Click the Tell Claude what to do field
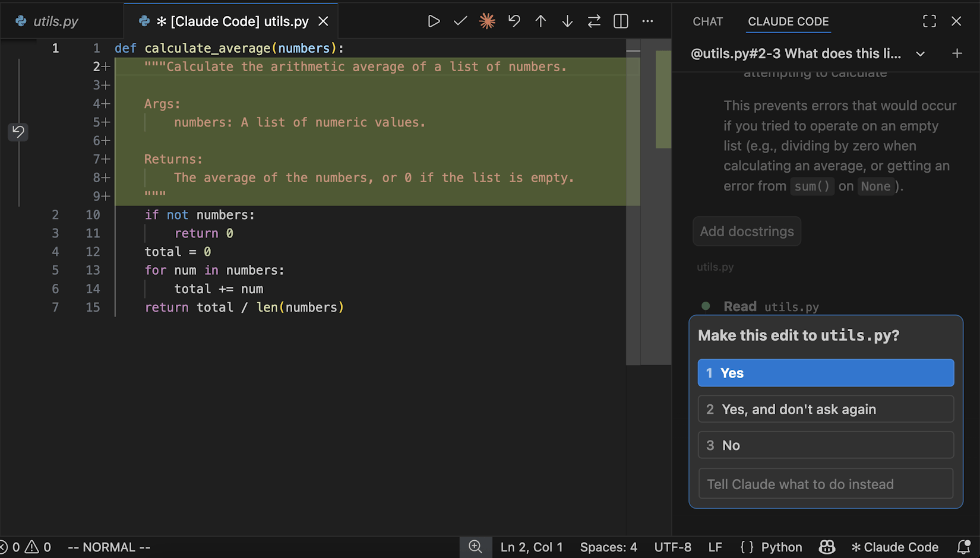 click(826, 484)
